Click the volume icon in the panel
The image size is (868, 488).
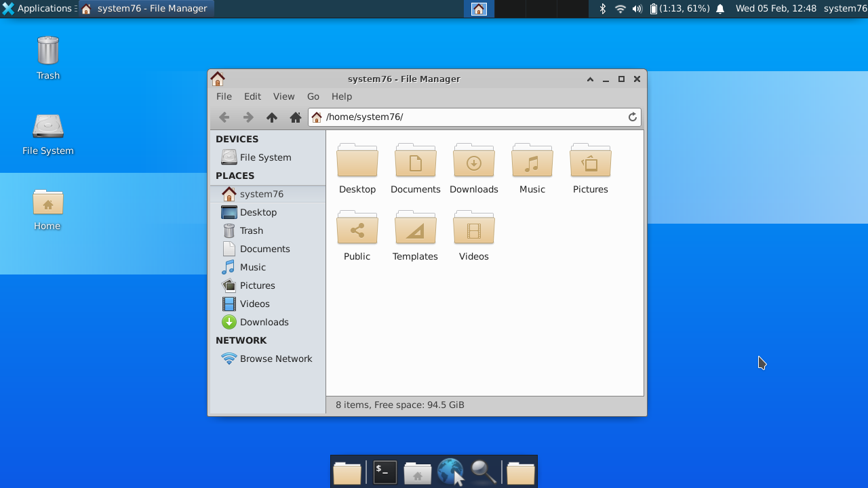(637, 9)
